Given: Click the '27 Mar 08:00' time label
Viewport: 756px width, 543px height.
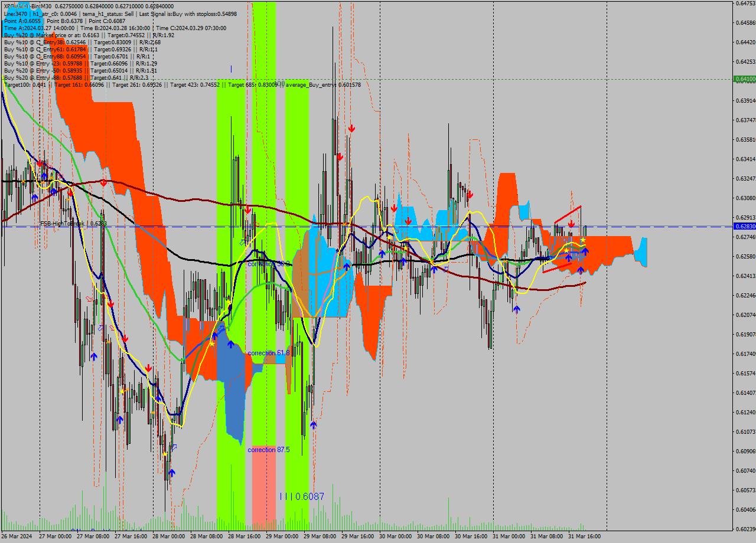Looking at the screenshot, I should point(93,537).
